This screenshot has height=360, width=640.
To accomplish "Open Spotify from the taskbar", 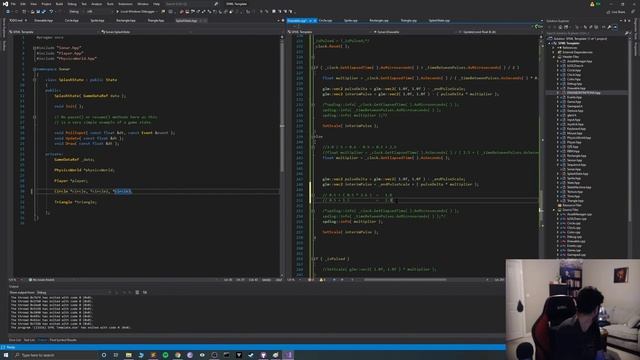I will click(x=165, y=355).
